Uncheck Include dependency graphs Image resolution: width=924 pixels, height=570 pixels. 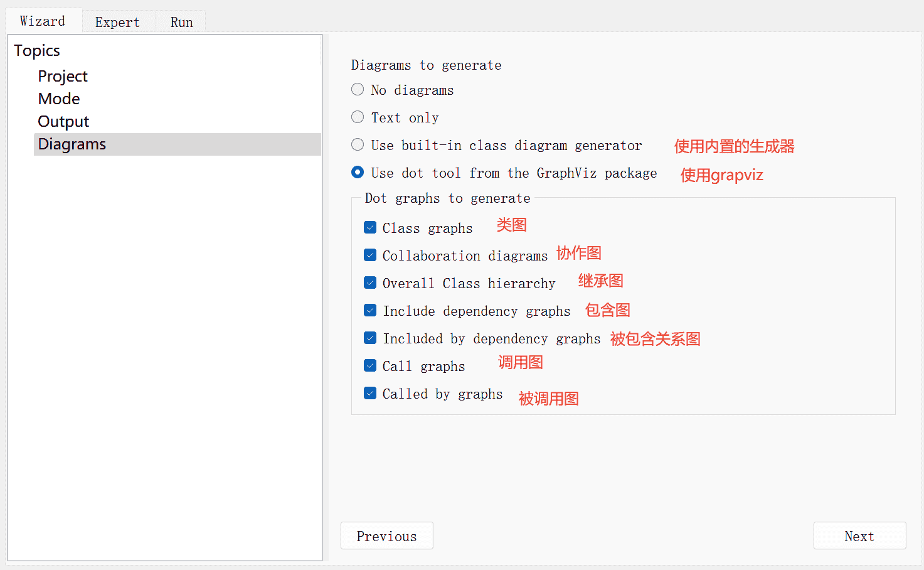370,310
